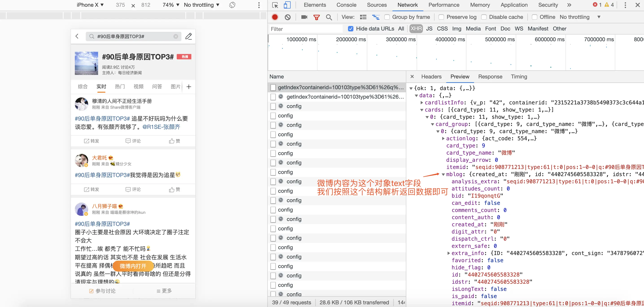Viewport: 644px width, 307px height.
Task: Enable the Preserve log checkbox
Action: [441, 17]
